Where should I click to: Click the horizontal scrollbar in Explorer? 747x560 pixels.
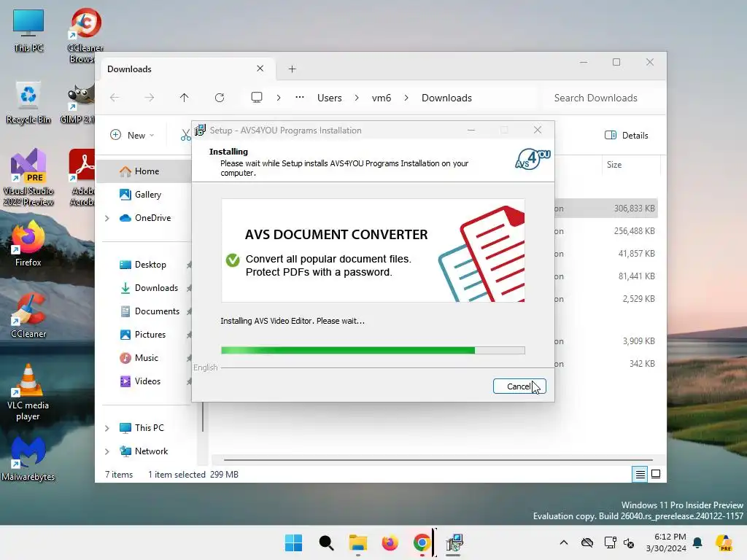pos(438,460)
